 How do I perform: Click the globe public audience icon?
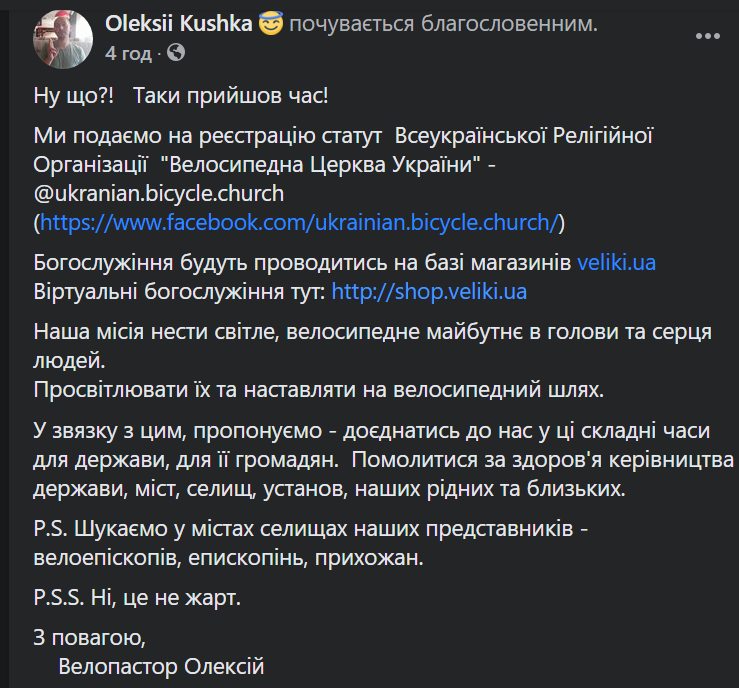click(176, 53)
